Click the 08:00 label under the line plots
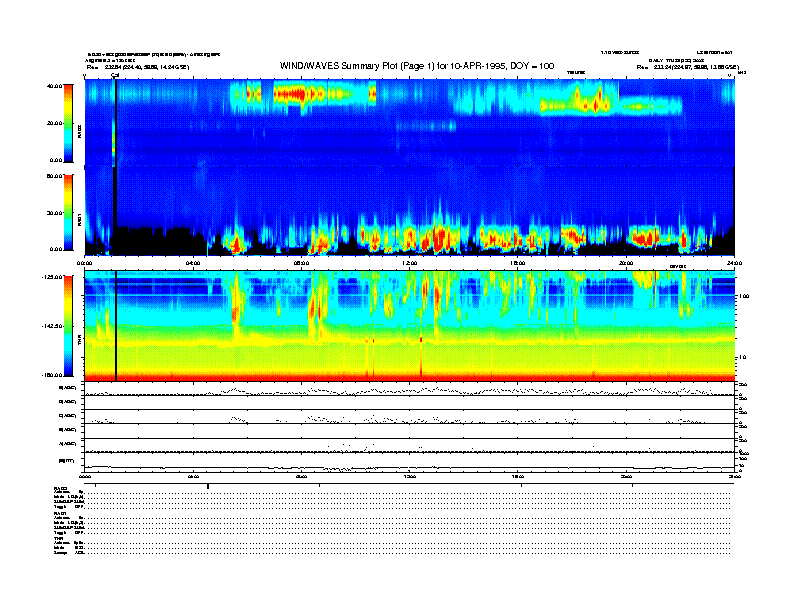Viewport: 792px width, 612px height. click(x=301, y=476)
